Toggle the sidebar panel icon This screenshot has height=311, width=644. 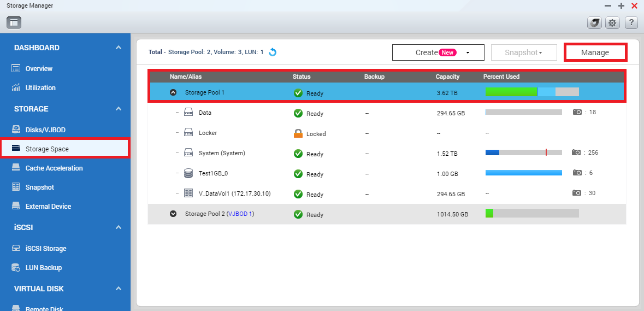click(x=14, y=22)
